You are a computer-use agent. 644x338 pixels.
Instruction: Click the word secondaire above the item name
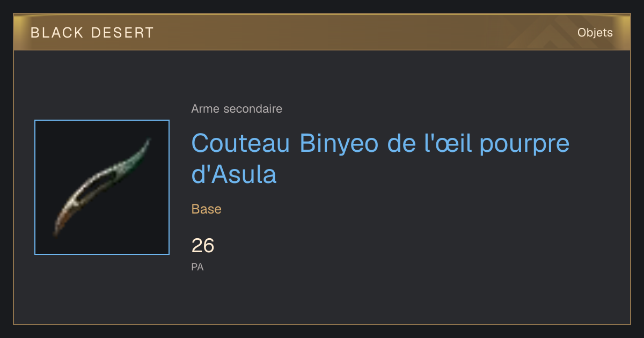(x=252, y=109)
